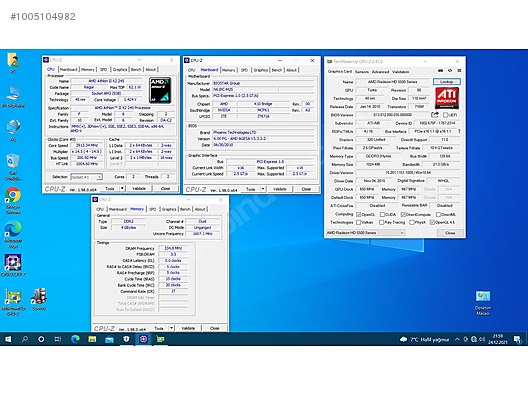Open the GPU selector dropdown in GPU-Z
This screenshot has height=396, width=528.
pyautogui.click(x=365, y=233)
